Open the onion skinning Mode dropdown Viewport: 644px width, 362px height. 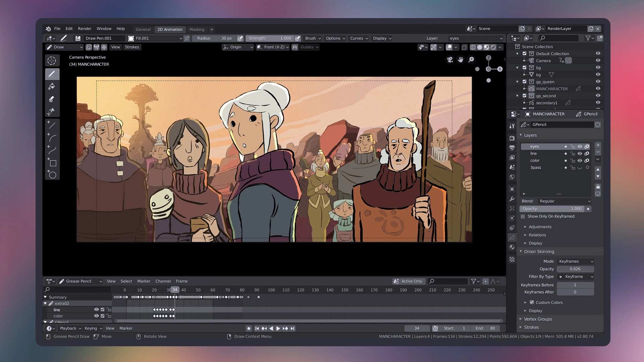[x=576, y=261]
